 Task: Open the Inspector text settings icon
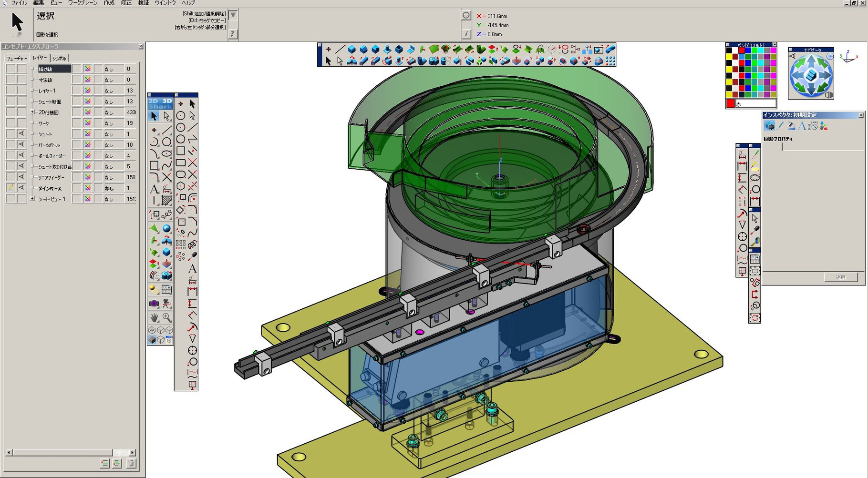coord(802,126)
